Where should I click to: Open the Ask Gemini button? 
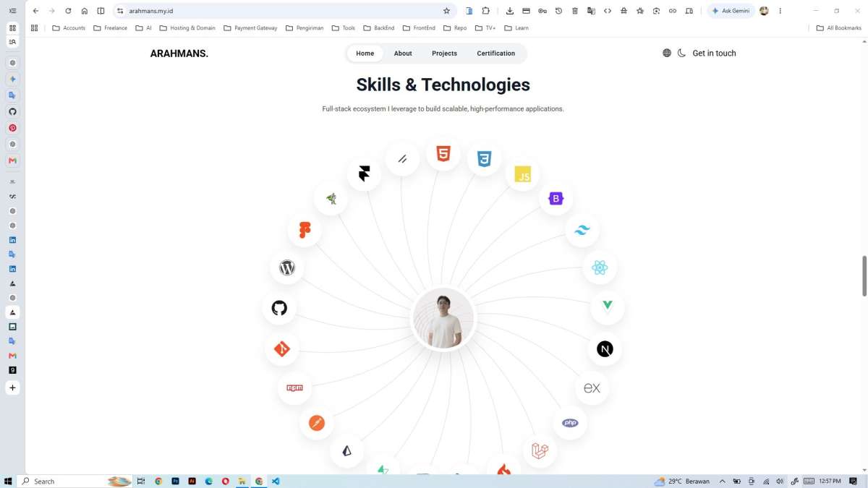click(731, 11)
